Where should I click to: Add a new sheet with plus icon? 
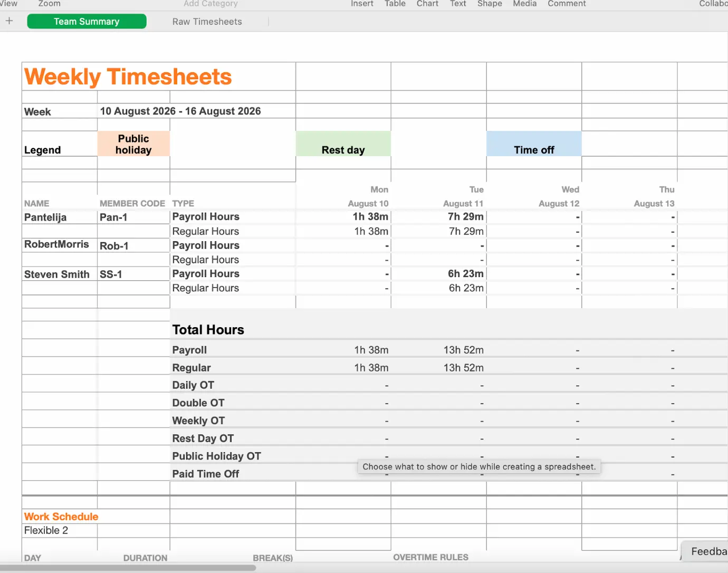coord(9,21)
